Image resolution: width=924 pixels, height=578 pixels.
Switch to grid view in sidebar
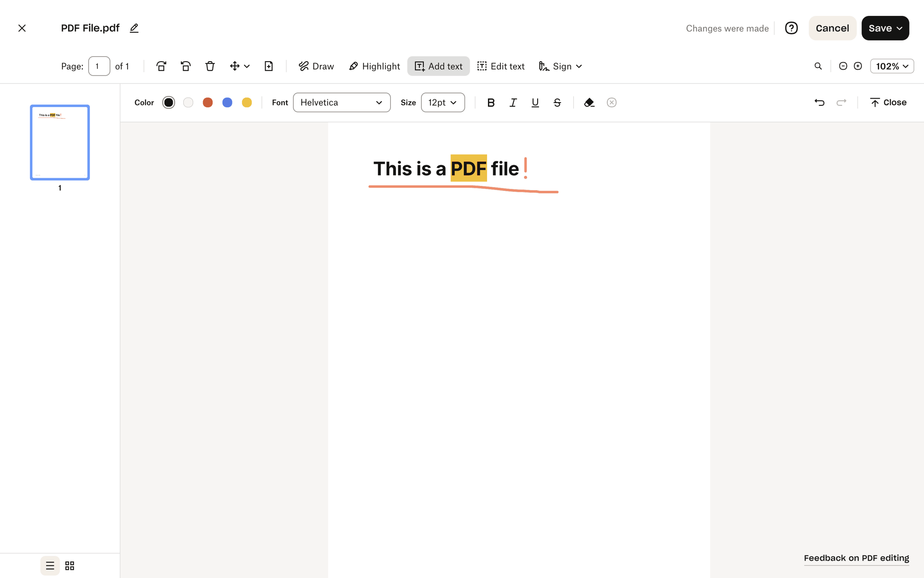click(70, 565)
